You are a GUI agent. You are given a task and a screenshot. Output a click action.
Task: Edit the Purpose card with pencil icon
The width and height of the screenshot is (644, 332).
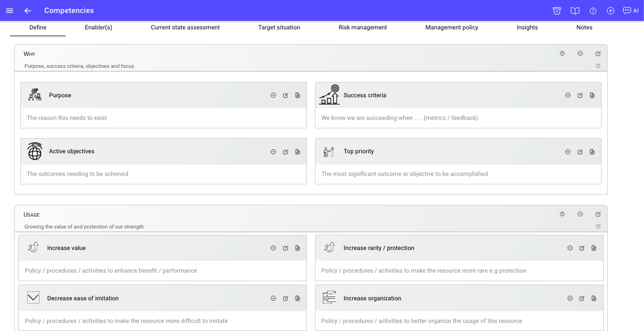pos(286,96)
